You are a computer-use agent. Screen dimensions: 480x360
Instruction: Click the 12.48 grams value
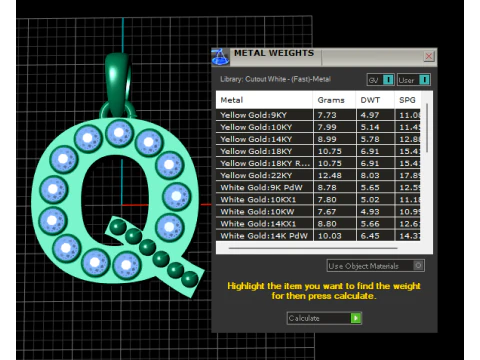[329, 175]
